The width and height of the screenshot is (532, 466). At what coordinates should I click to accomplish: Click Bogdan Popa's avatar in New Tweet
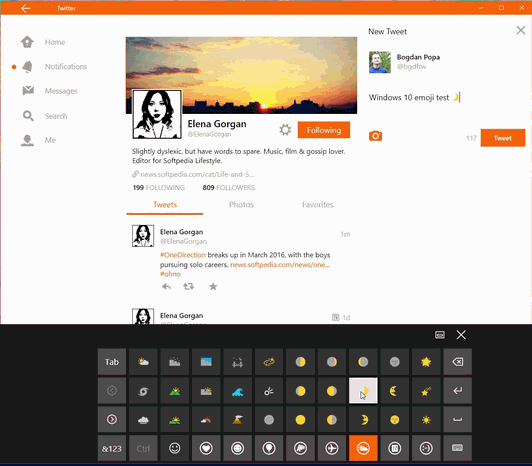click(380, 62)
